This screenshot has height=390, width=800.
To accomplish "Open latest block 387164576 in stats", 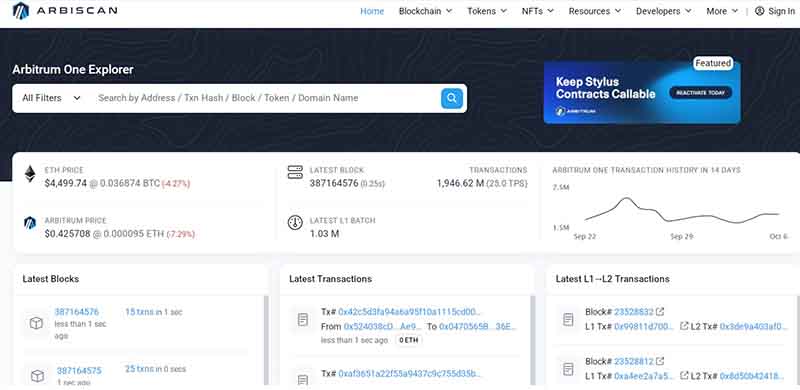I will [x=334, y=183].
